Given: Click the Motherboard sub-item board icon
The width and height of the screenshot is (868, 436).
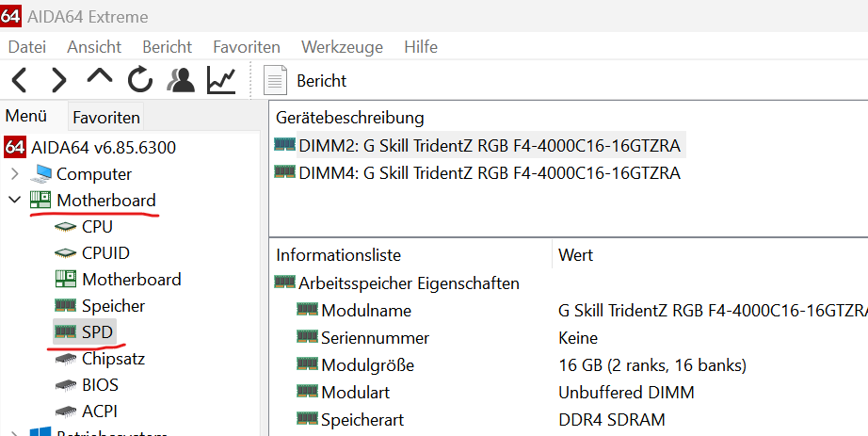Looking at the screenshot, I should 65,279.
